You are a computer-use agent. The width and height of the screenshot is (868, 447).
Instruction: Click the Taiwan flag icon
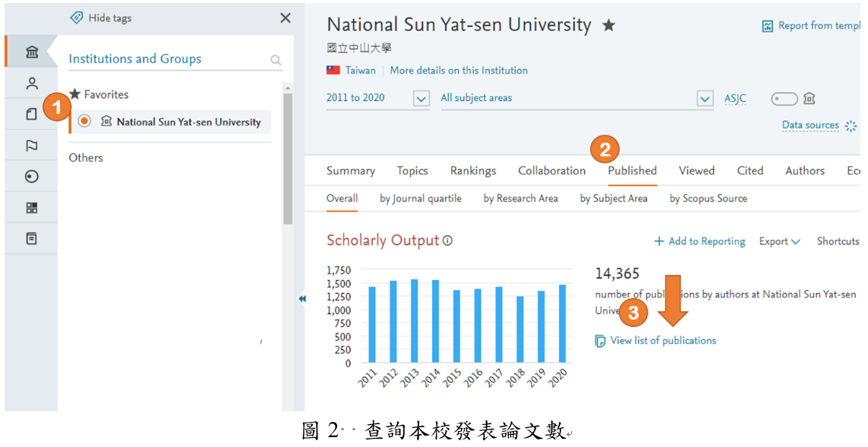(x=333, y=71)
